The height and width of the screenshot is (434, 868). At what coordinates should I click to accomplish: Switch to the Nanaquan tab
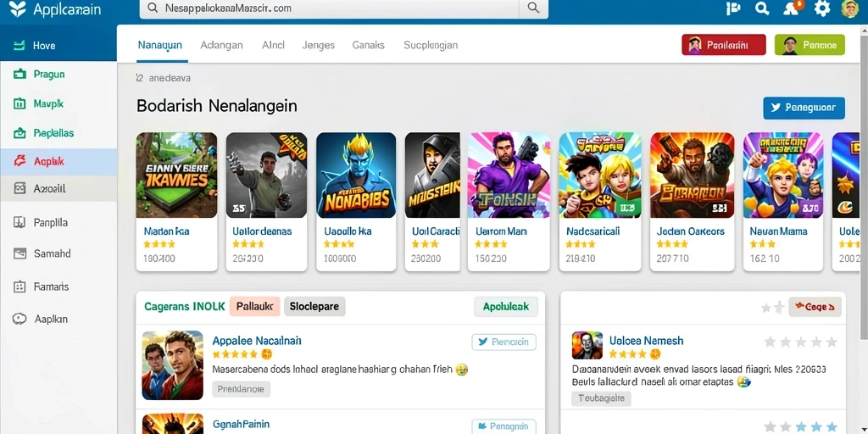click(160, 45)
